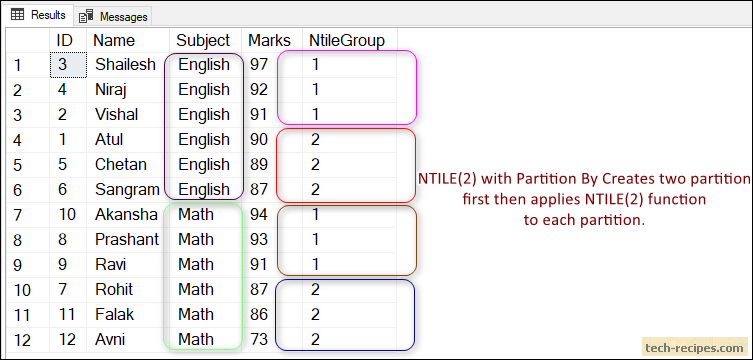
Task: Open the Messages tab
Action: (x=113, y=16)
